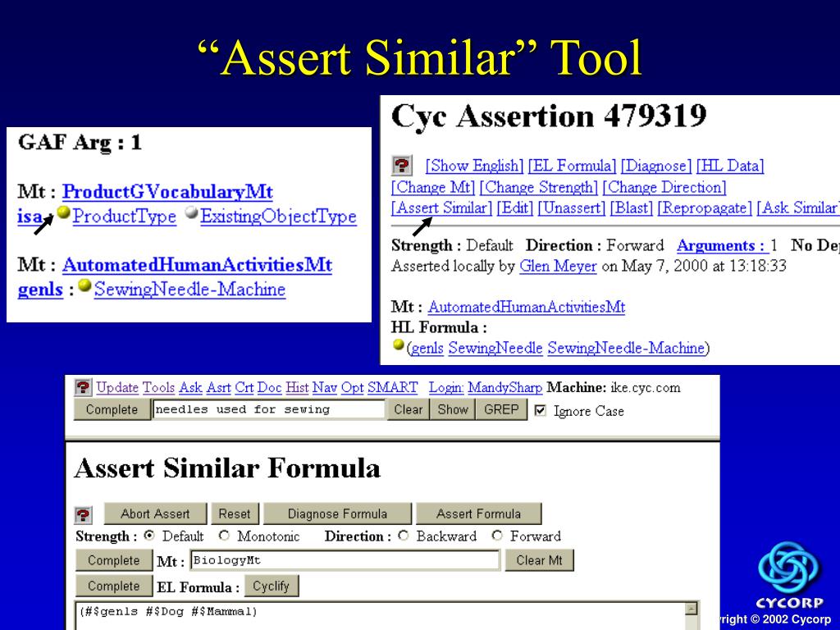The image size is (840, 630).
Task: Open the Hist menu link
Action: (x=297, y=387)
